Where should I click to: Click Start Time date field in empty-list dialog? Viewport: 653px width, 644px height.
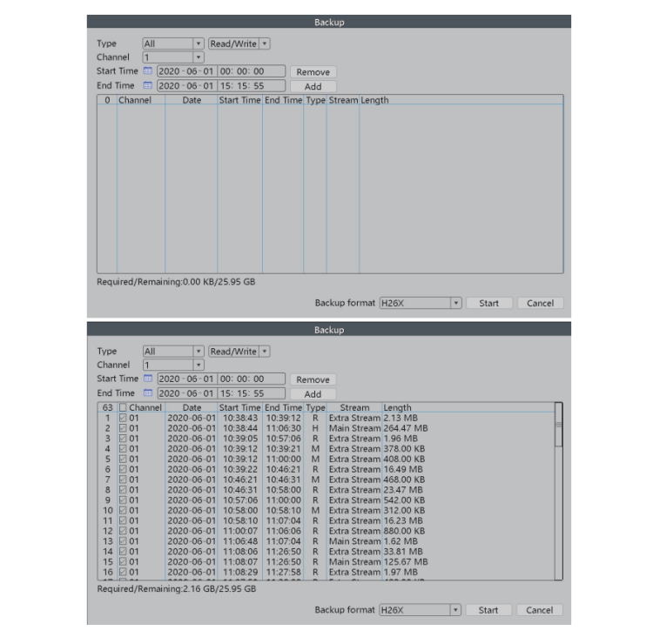point(187,71)
